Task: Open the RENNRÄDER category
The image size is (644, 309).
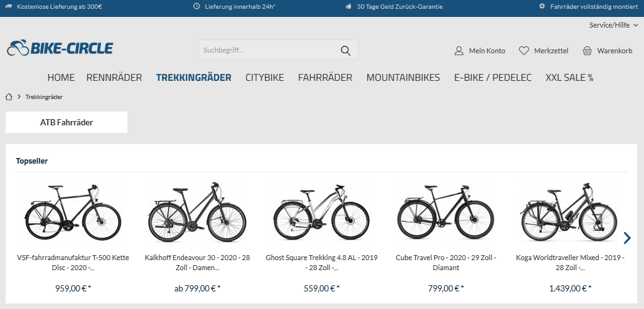Action: tap(114, 78)
